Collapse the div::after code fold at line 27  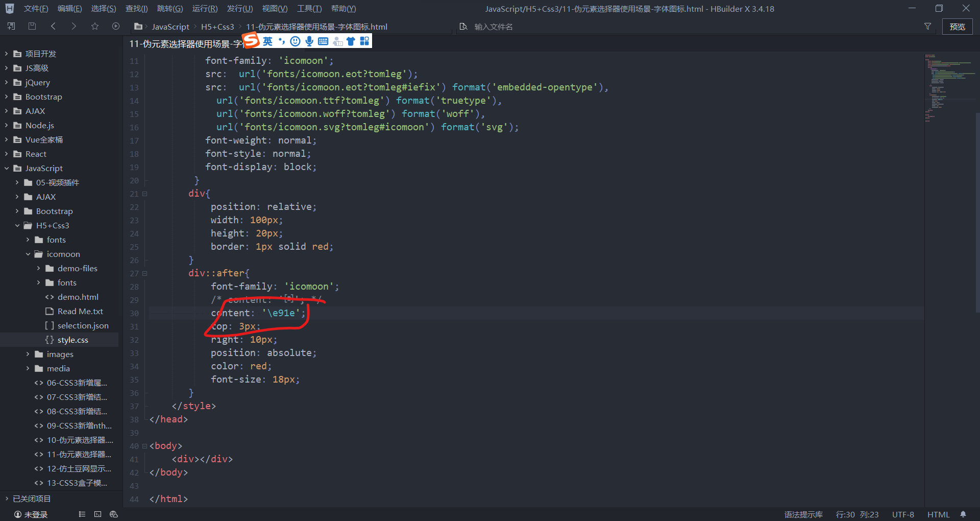pyautogui.click(x=144, y=274)
